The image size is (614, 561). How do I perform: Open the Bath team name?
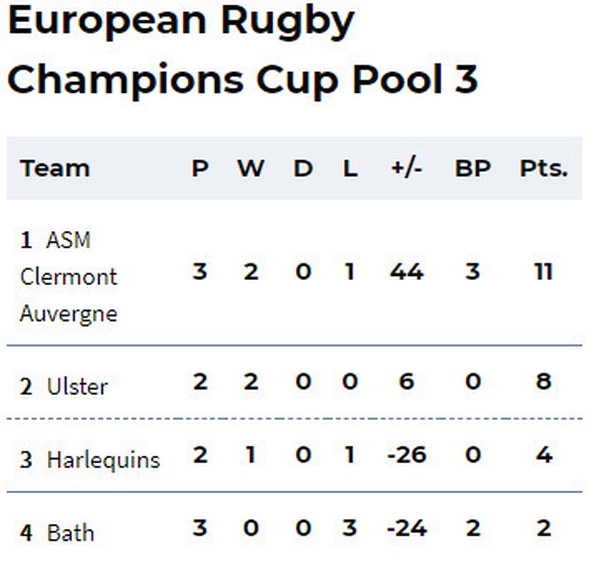coord(70,533)
